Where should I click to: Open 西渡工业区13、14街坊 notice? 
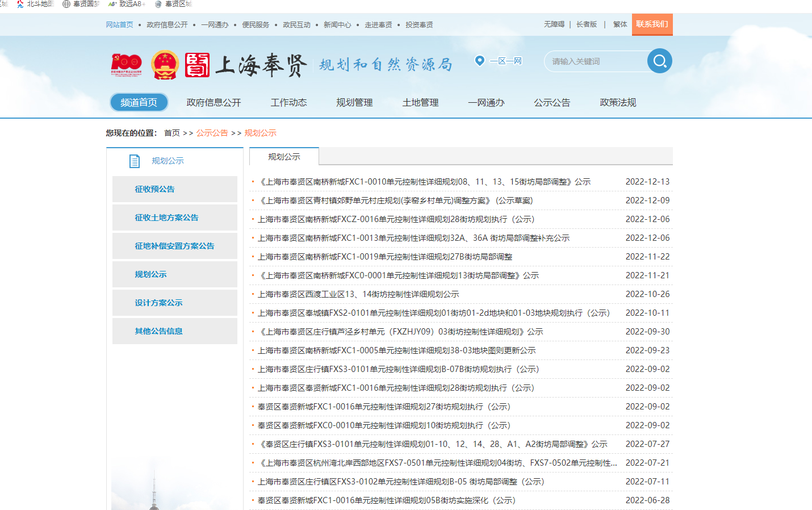358,294
